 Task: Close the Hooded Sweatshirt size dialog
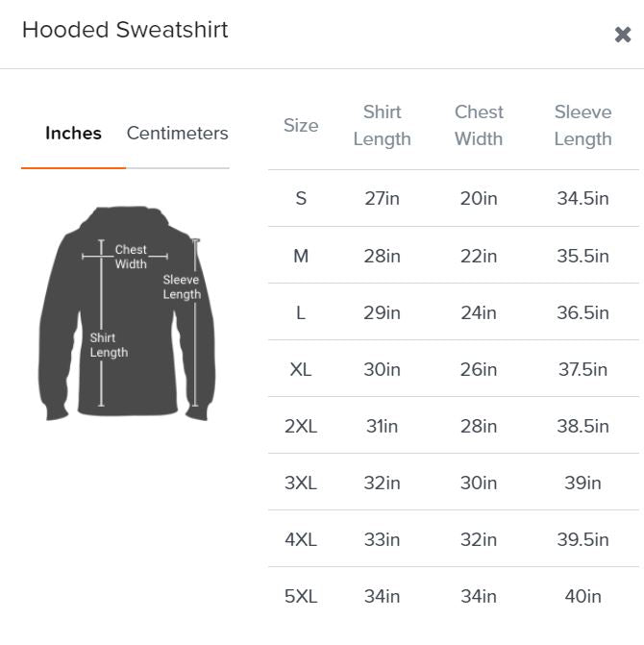[622, 36]
